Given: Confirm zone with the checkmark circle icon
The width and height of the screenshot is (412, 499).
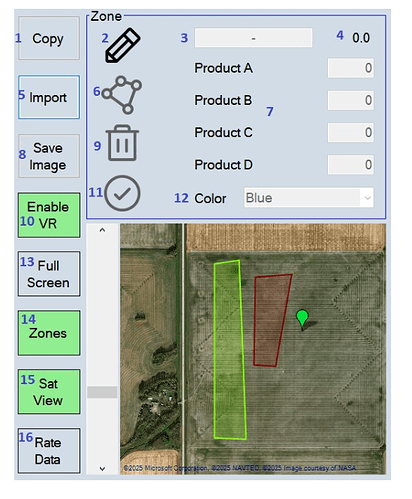Looking at the screenshot, I should 122,193.
